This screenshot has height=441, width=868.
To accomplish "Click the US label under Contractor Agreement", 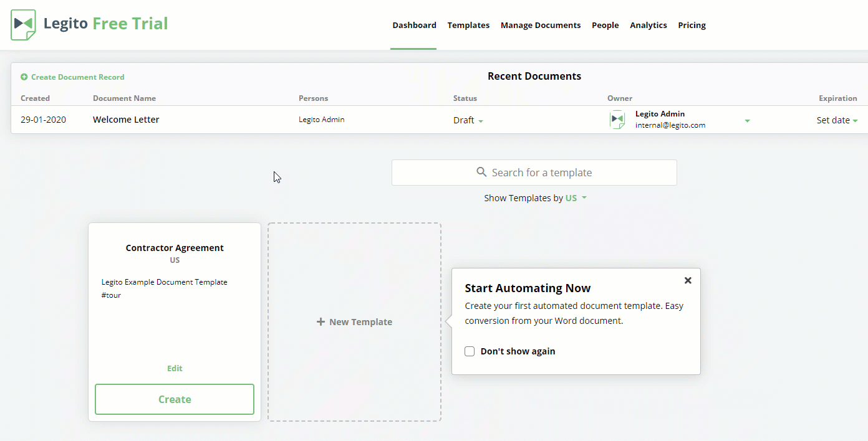I will (x=175, y=260).
